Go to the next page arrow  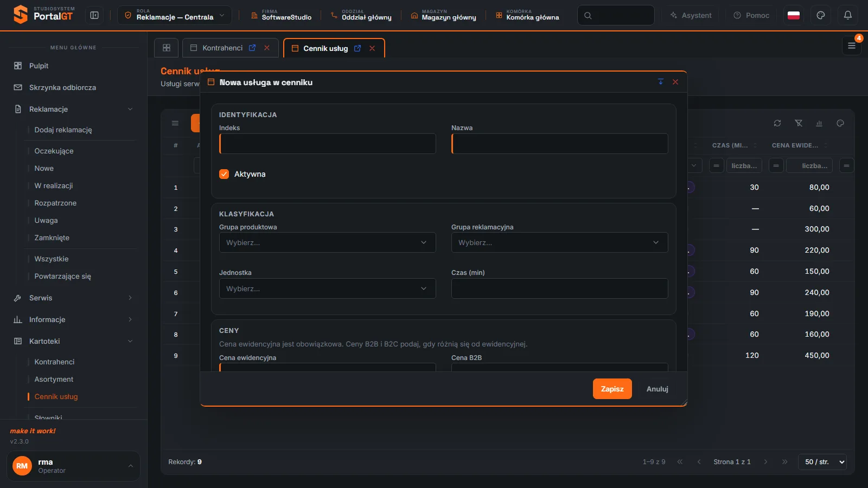(x=765, y=462)
